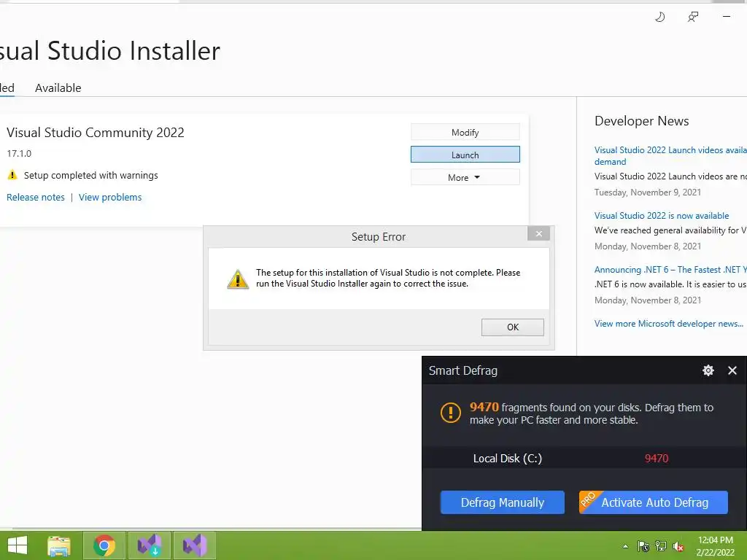
Task: Select the Local Disk (C:) row
Action: [584, 458]
